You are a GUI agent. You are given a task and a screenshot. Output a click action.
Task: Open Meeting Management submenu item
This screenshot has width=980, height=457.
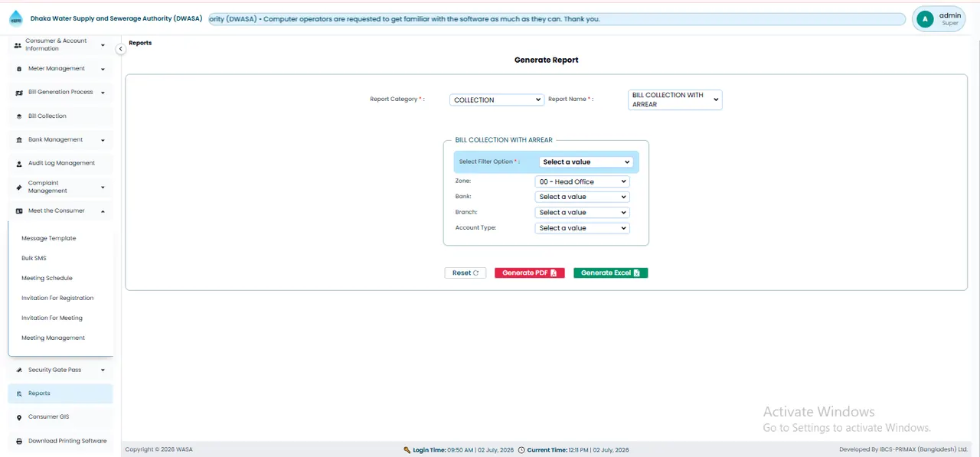tap(54, 338)
